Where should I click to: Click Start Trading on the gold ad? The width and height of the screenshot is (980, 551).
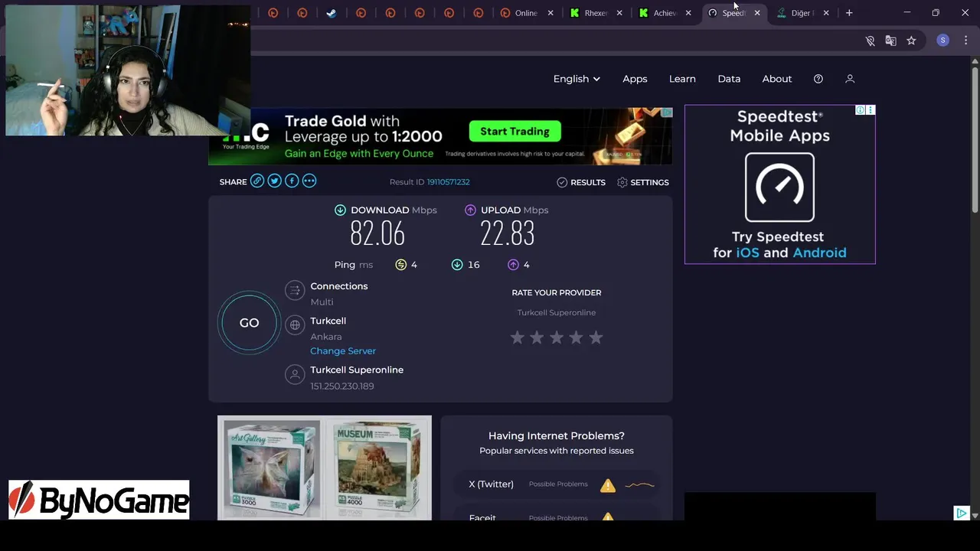pyautogui.click(x=514, y=132)
